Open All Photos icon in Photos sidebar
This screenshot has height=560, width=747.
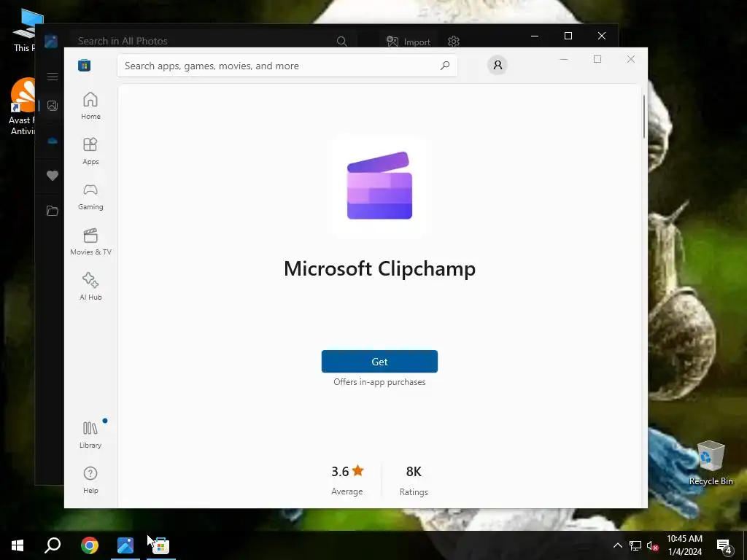[x=53, y=106]
